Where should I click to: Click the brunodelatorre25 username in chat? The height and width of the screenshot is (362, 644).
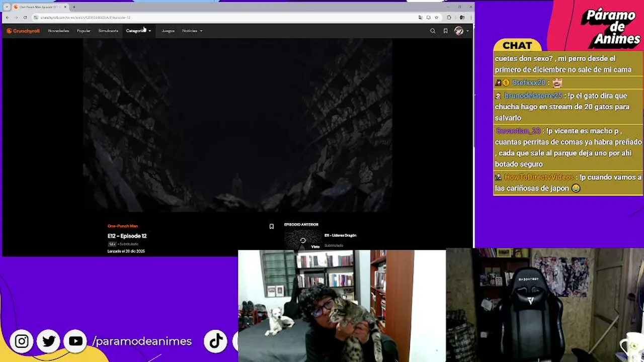tap(533, 96)
